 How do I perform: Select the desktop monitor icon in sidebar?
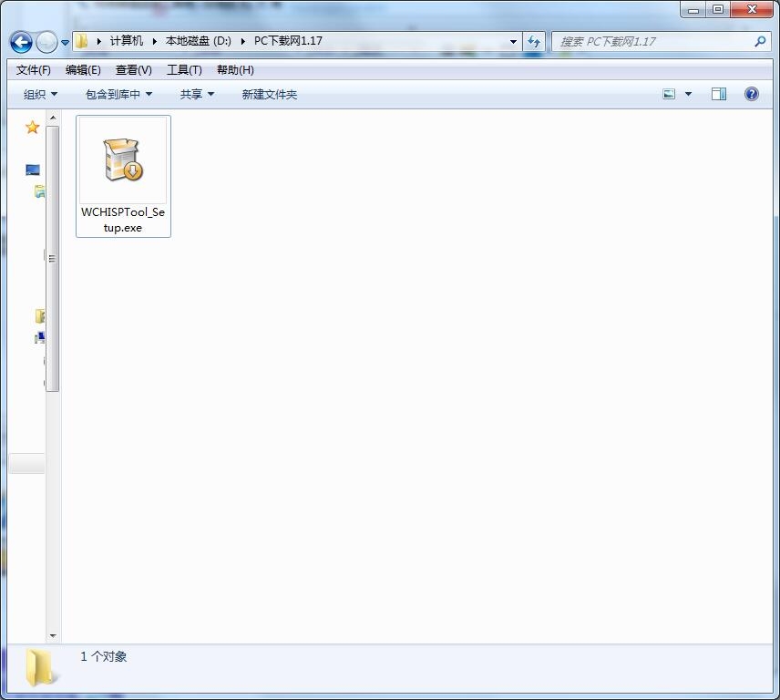(33, 170)
